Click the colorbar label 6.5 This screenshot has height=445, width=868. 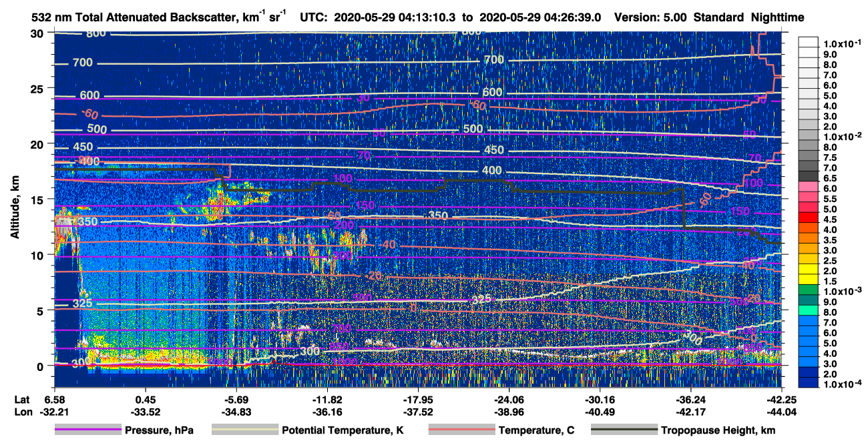(x=830, y=177)
